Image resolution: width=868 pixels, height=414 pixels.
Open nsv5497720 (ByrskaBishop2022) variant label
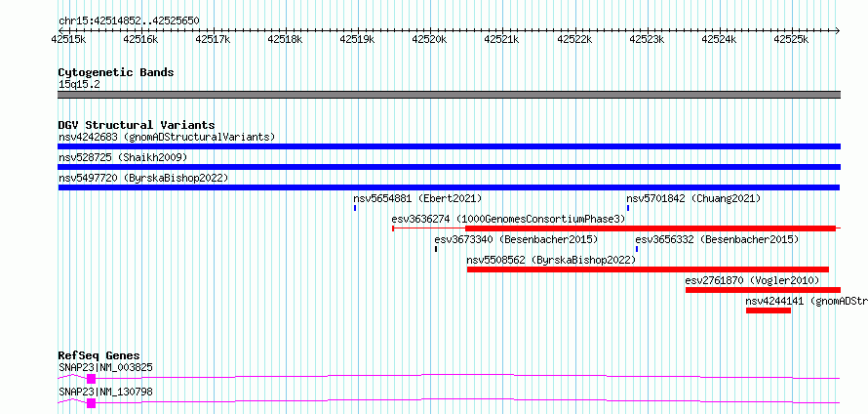coord(143,178)
